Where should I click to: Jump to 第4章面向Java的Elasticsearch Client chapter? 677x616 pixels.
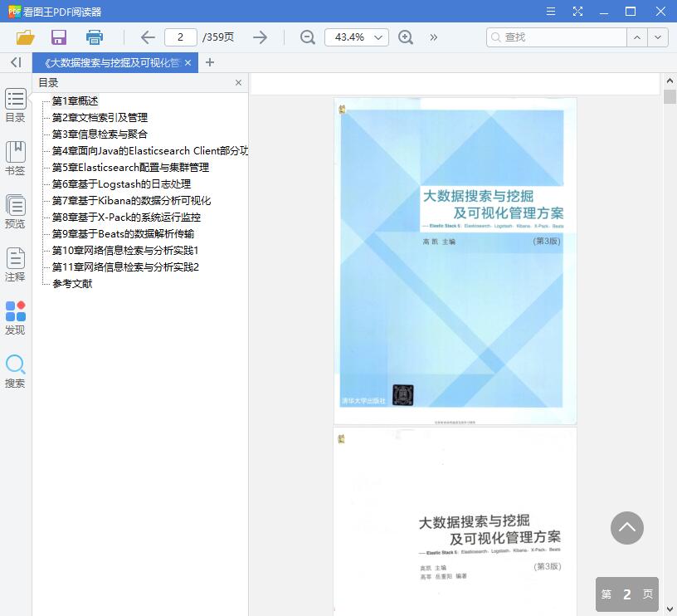(149, 151)
